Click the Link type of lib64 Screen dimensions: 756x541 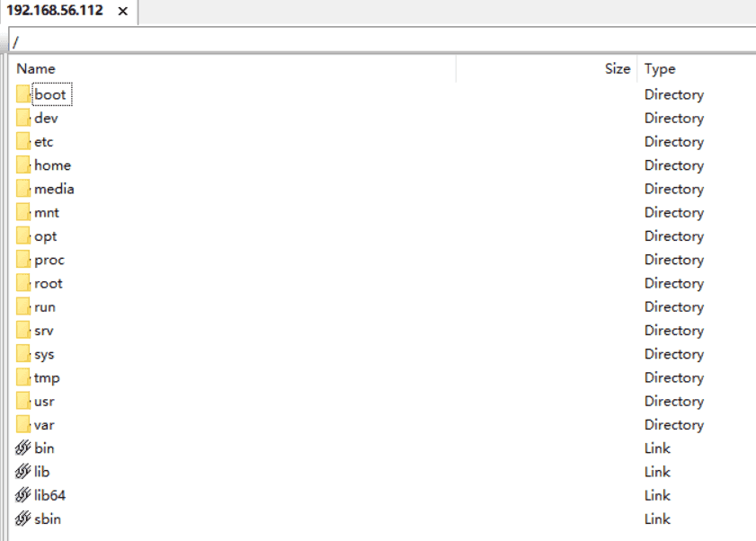click(x=658, y=496)
